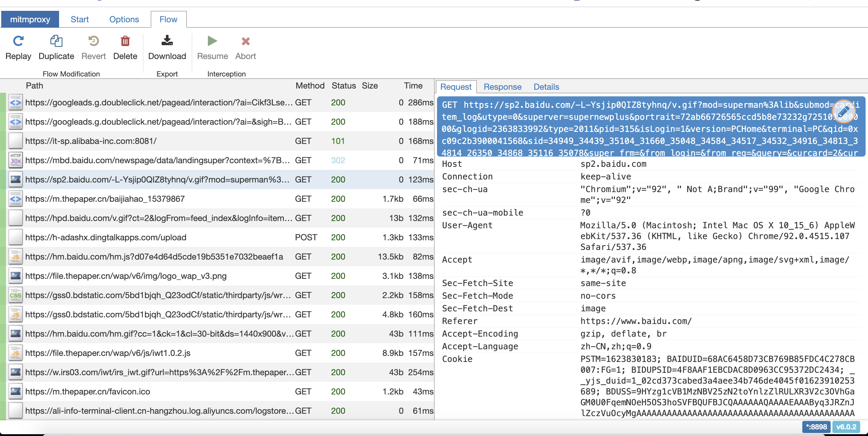Click the Delete trash icon

pos(125,41)
